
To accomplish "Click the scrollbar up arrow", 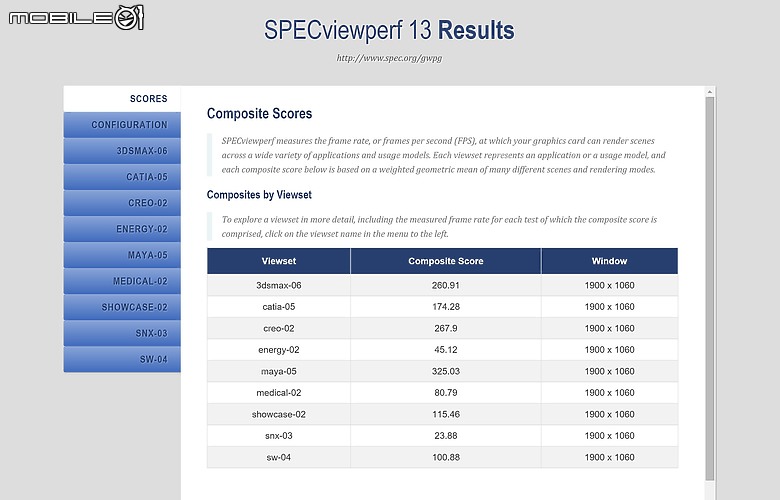I will (710, 92).
